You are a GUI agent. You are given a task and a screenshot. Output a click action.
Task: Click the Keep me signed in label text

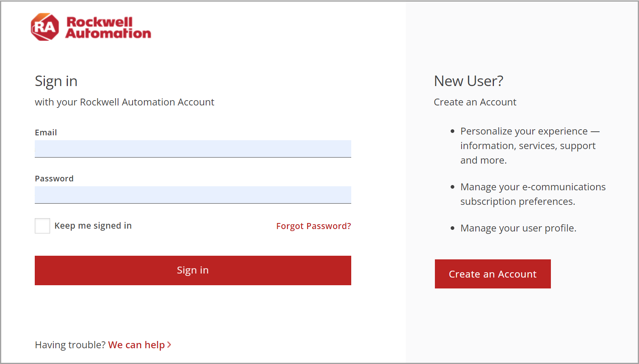click(93, 226)
